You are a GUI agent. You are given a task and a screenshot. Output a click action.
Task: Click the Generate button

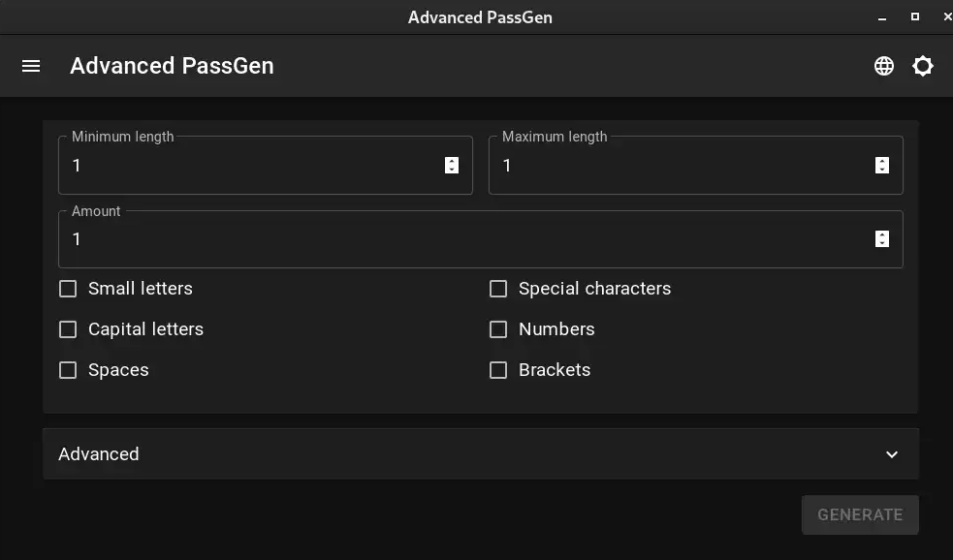860,515
